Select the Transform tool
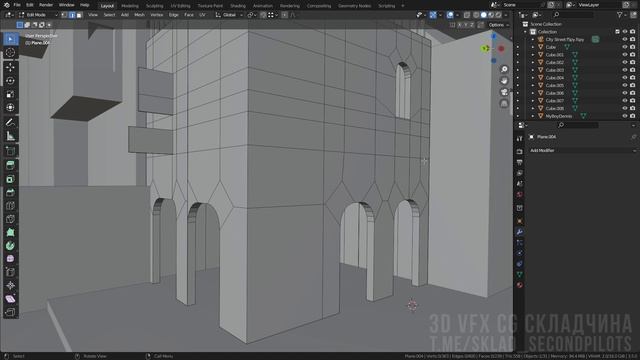 10,107
